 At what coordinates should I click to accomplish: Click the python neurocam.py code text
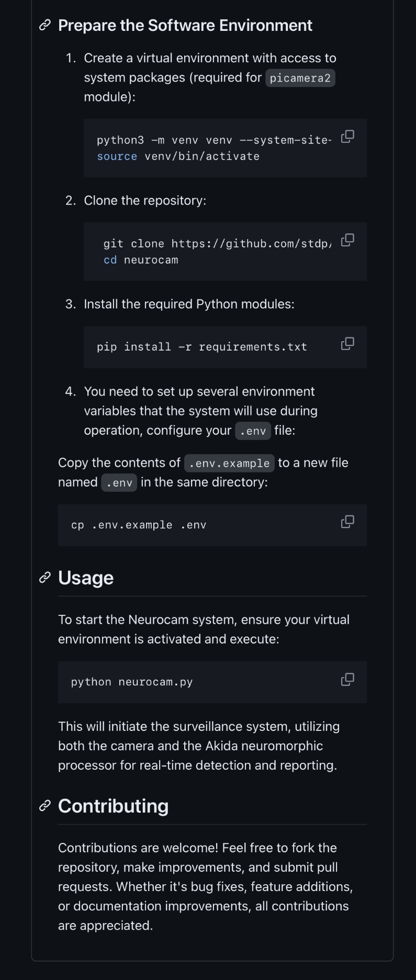coord(132,682)
